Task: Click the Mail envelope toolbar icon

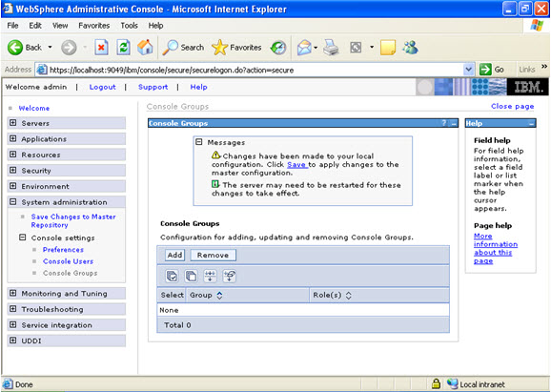Action: pos(304,47)
